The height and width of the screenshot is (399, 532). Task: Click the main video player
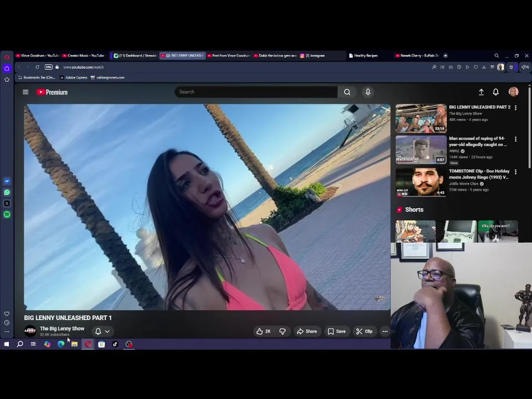click(x=207, y=207)
